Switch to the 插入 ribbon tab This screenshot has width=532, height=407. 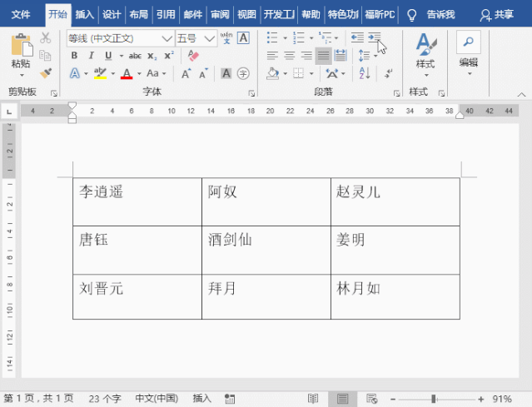point(84,14)
